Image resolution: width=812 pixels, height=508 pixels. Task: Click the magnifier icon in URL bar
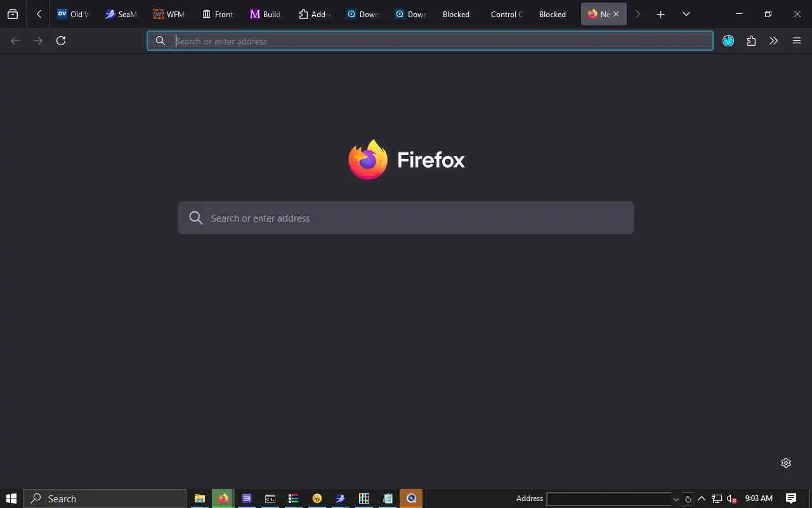point(160,41)
